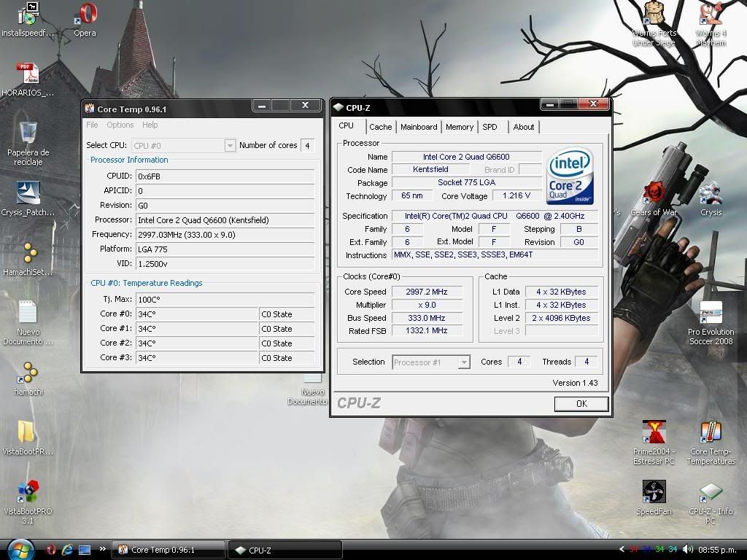Close the CPU-Z window
The height and width of the screenshot is (560, 747).
pyautogui.click(x=593, y=104)
